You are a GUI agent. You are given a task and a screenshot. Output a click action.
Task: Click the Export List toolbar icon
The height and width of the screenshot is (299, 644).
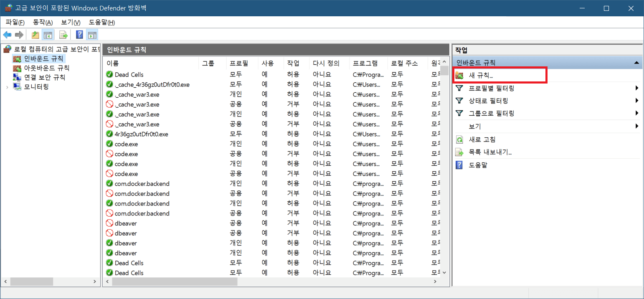(x=63, y=35)
